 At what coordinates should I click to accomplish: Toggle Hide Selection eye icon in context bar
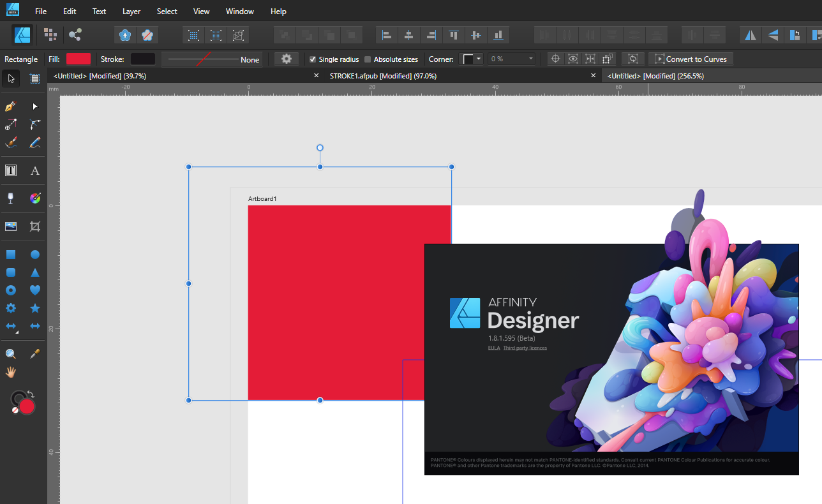(x=573, y=59)
